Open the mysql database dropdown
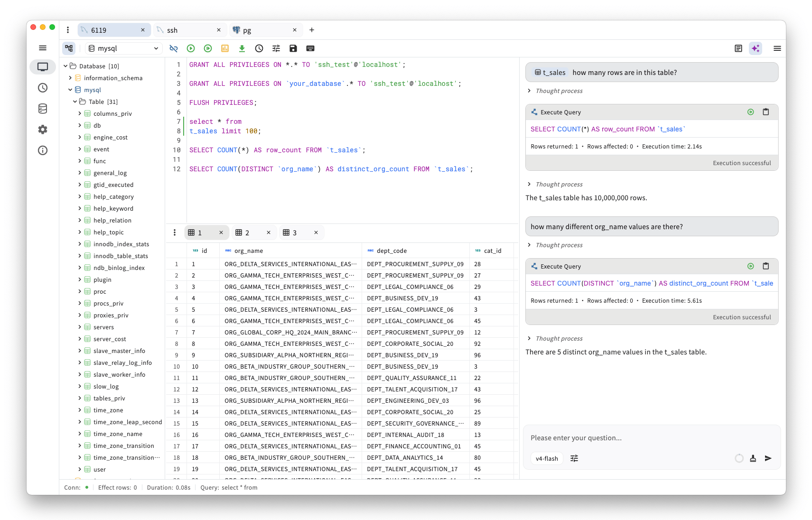 pos(124,48)
